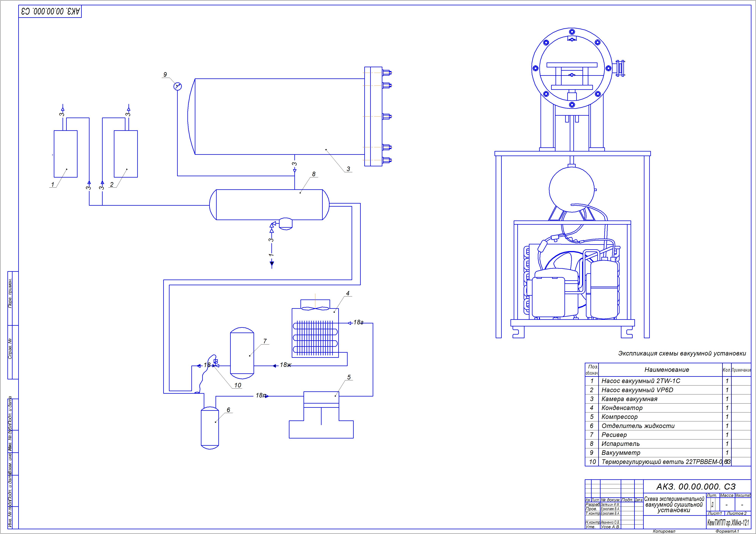The height and width of the screenshot is (534, 756).
Task: Select the vacuum pump rectangle with callout 1
Action: point(66,154)
